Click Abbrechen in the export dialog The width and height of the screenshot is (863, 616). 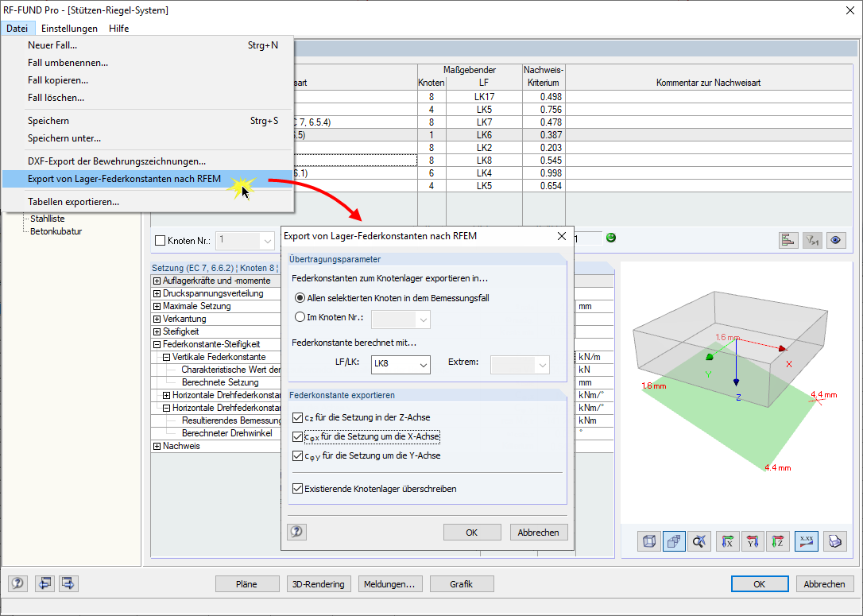click(x=538, y=533)
